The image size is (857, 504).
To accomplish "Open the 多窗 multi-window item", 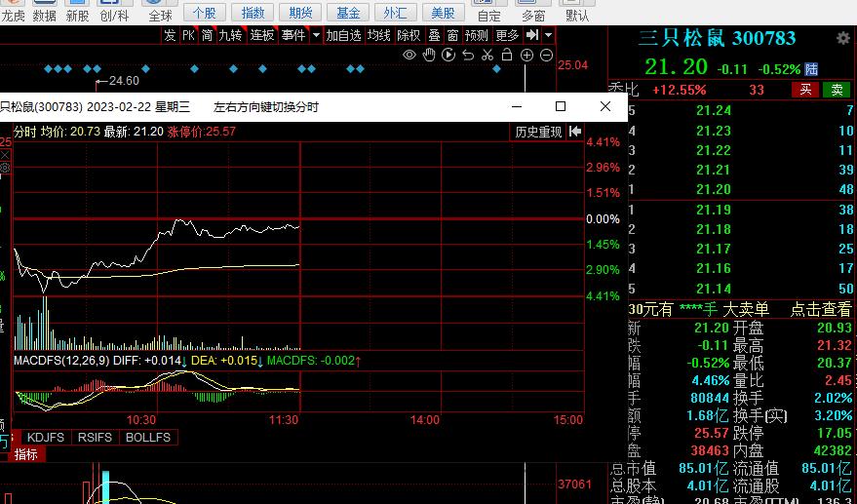I will [x=533, y=12].
